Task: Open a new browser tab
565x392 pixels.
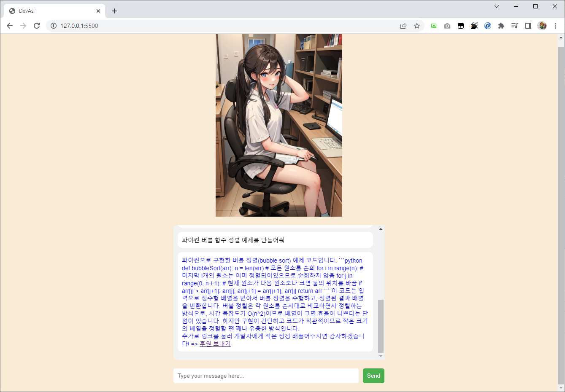Action: pos(114,11)
